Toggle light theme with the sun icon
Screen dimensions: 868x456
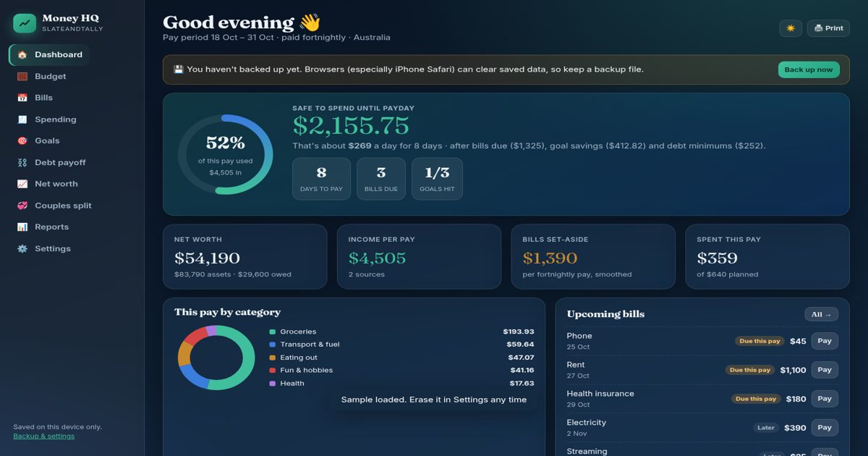pyautogui.click(x=791, y=28)
